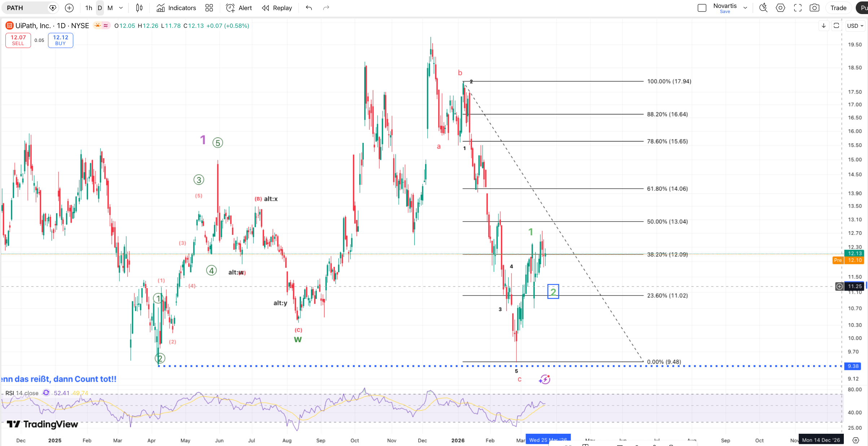Switch to 1h timeframe

click(88, 8)
